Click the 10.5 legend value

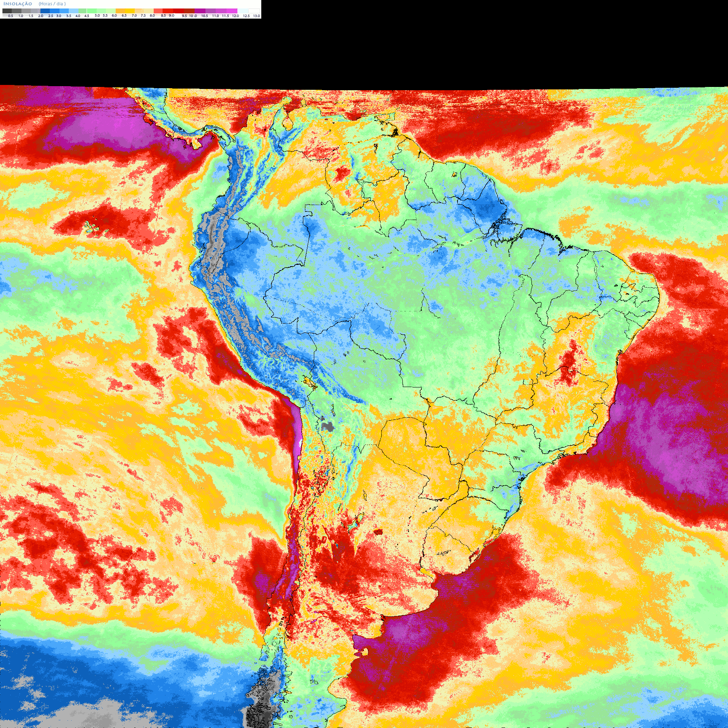(x=205, y=16)
